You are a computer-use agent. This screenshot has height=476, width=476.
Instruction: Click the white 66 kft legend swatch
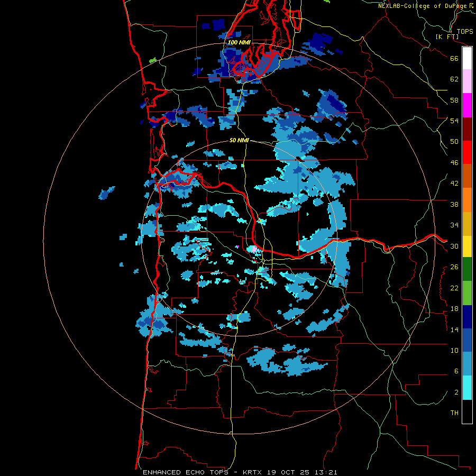click(x=467, y=58)
